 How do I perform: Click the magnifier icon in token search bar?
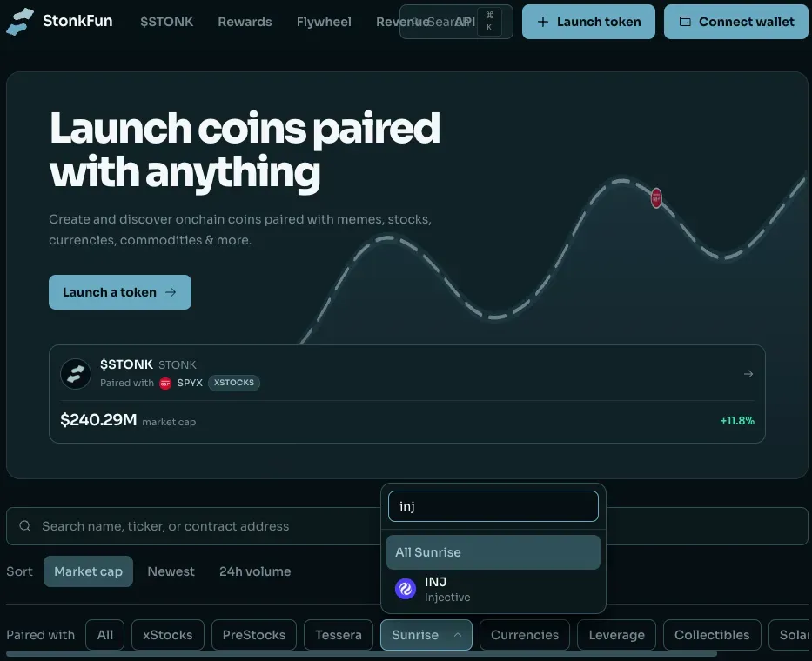click(x=25, y=526)
